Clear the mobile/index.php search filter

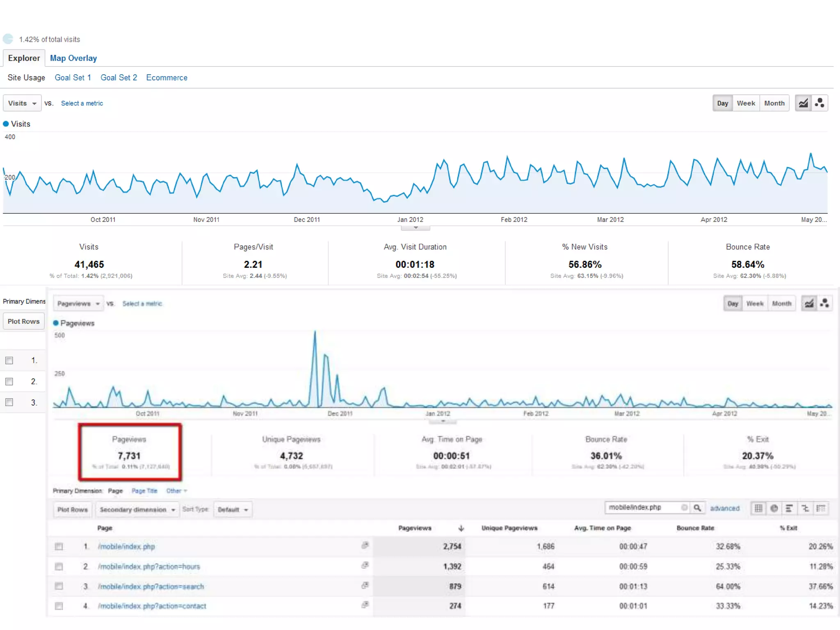(x=684, y=507)
